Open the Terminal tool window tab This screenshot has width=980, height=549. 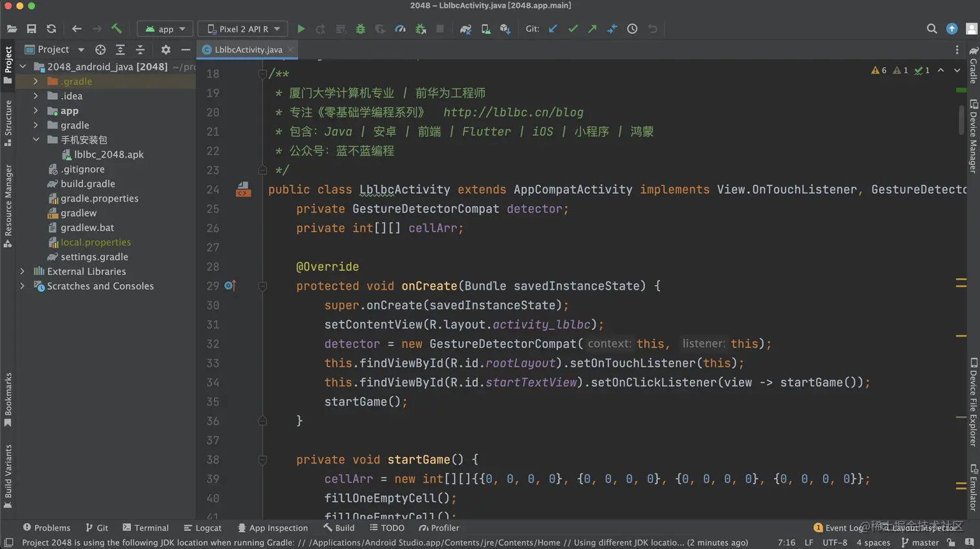(x=145, y=528)
